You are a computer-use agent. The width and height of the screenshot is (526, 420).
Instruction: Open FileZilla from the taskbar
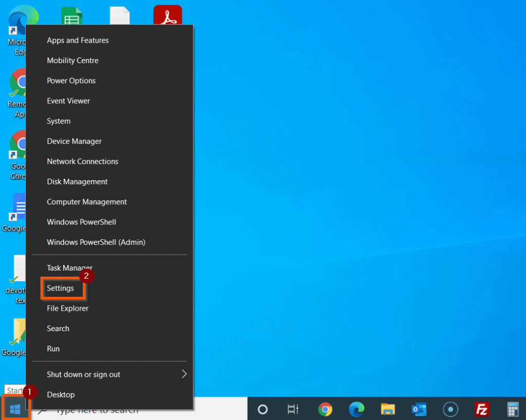coord(482,409)
